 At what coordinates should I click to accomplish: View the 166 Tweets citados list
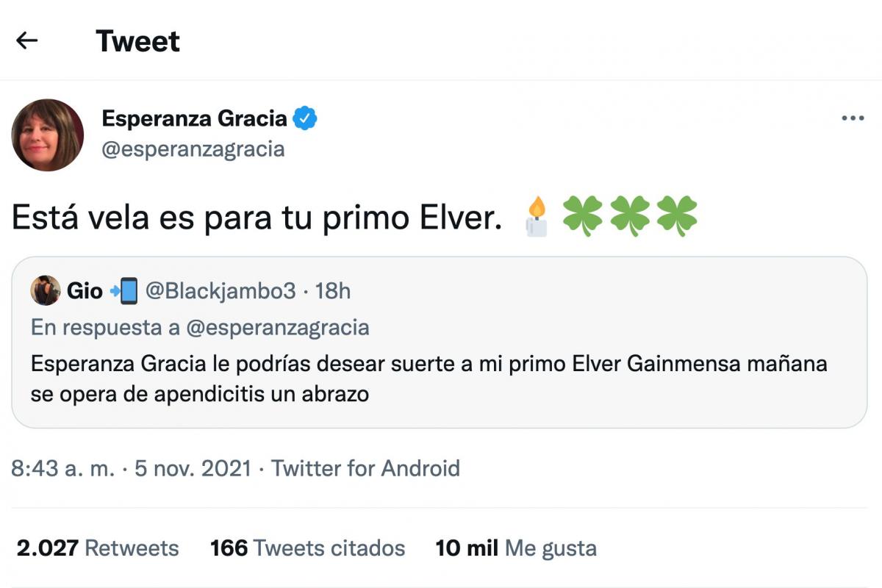[307, 548]
